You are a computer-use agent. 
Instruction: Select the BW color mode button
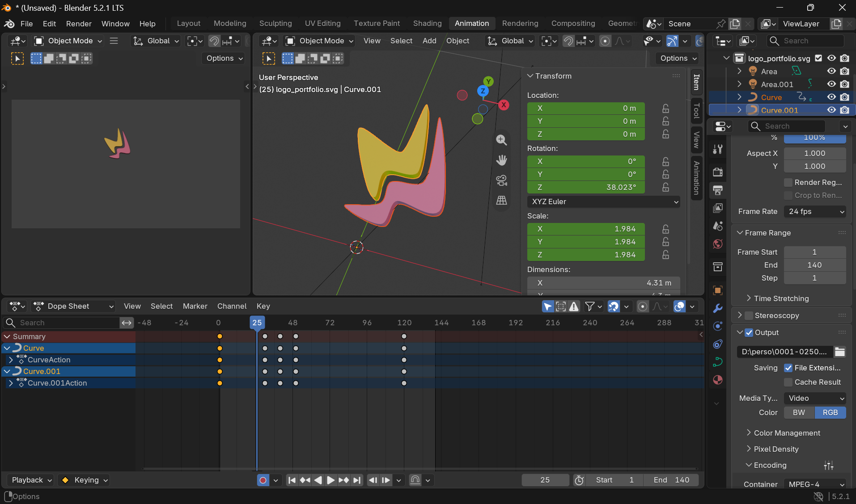tap(799, 412)
